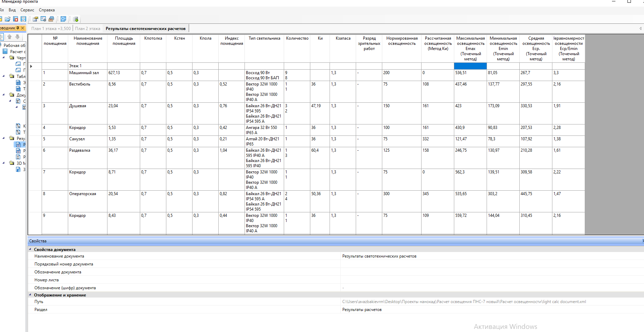Move item down with the down arrow

click(17, 37)
